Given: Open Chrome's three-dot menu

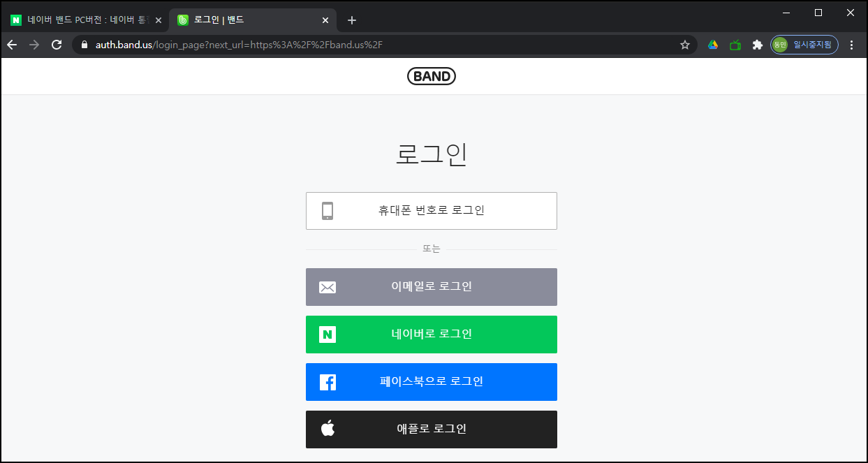Looking at the screenshot, I should point(851,45).
